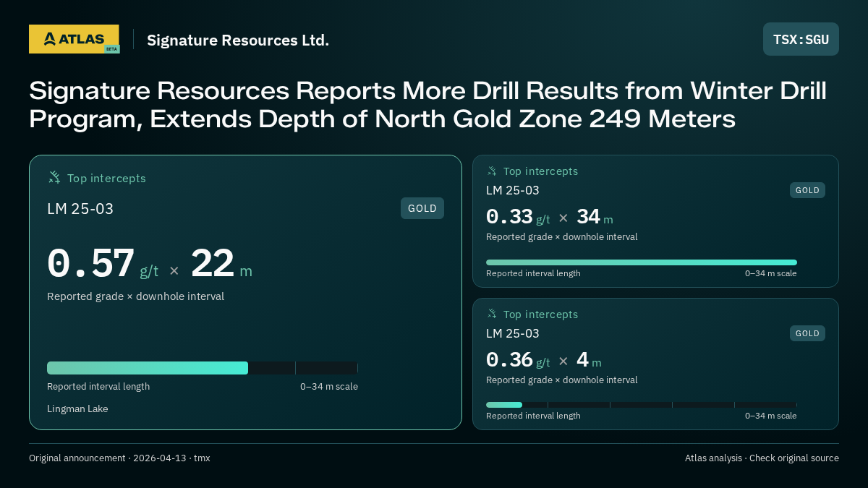Image resolution: width=868 pixels, height=488 pixels.
Task: Click Reported grade × downhole interval under 0.36 g/t
Action: [562, 380]
